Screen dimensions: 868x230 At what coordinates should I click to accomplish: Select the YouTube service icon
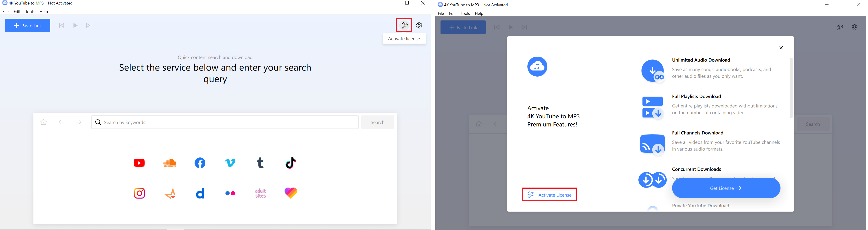[139, 163]
